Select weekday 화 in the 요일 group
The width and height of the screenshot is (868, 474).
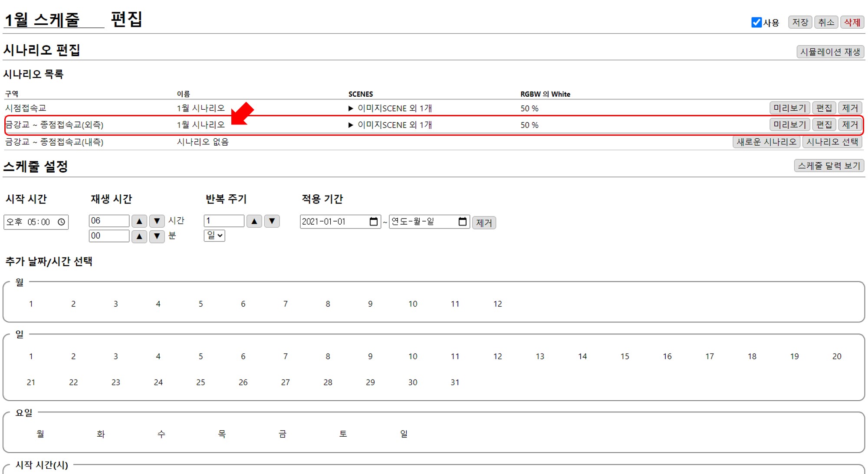point(101,434)
